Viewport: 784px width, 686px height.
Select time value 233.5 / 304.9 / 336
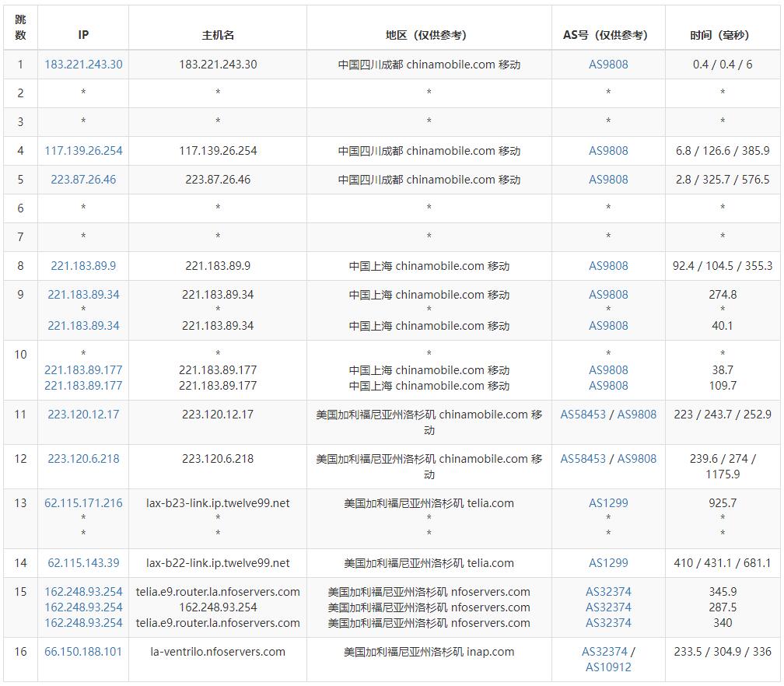click(x=723, y=652)
